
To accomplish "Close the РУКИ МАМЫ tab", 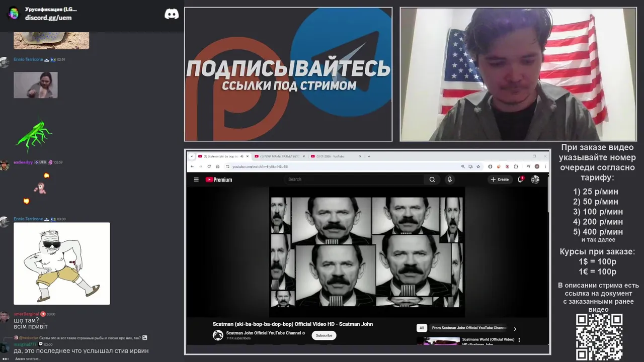I will coord(304,156).
